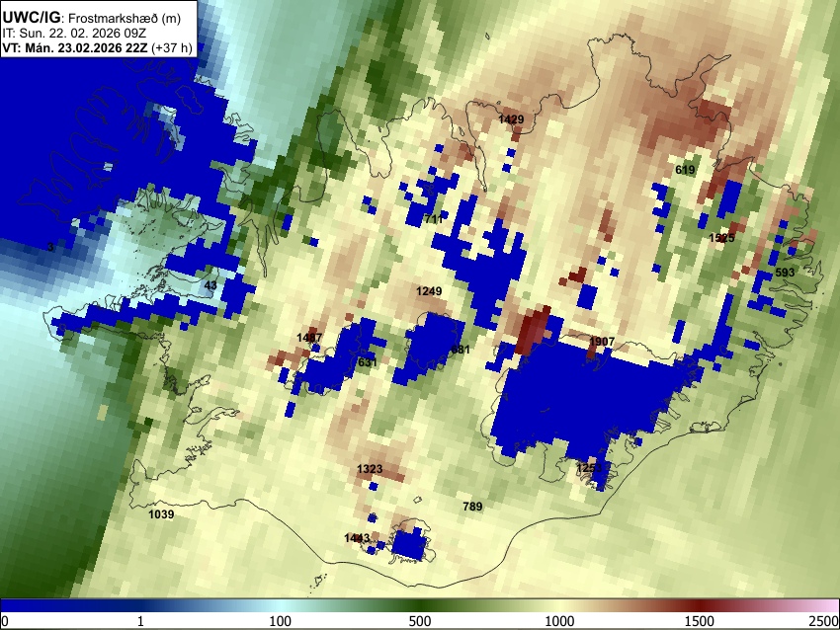This screenshot has height=630, width=840.
Task: Click the 1000 tick on the color legend
Action: 559,621
